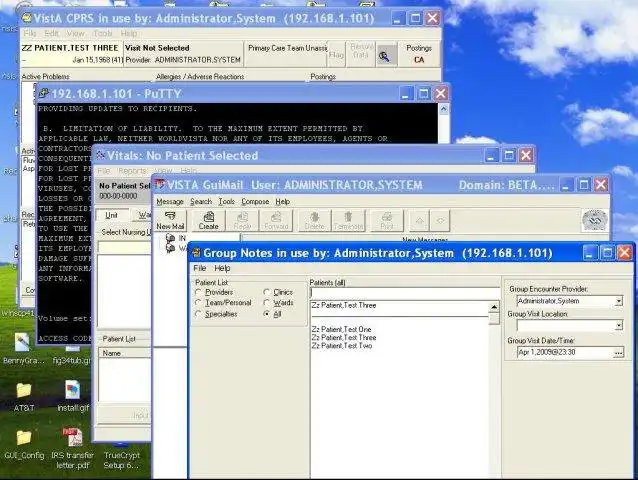Switch to the Unit tab in Vitals
This screenshot has width=638, height=480.
[111, 215]
